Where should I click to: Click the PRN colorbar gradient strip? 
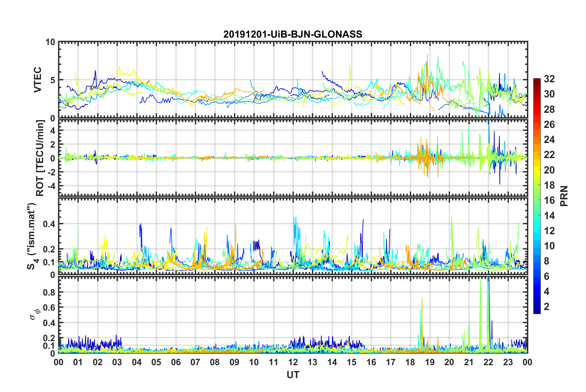coord(537,196)
